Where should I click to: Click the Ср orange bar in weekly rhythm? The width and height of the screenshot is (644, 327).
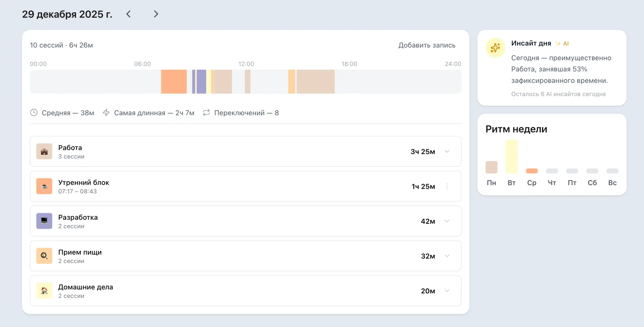pyautogui.click(x=532, y=171)
